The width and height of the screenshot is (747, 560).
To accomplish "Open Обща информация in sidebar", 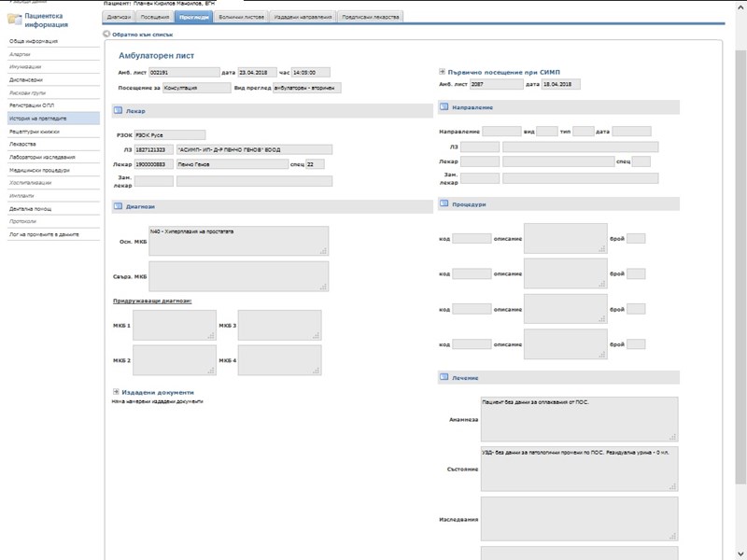I will [34, 42].
